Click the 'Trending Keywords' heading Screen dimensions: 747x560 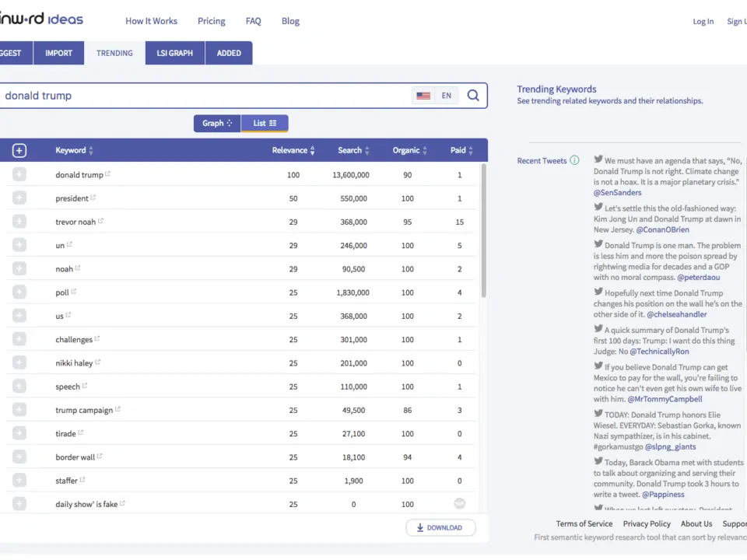556,89
